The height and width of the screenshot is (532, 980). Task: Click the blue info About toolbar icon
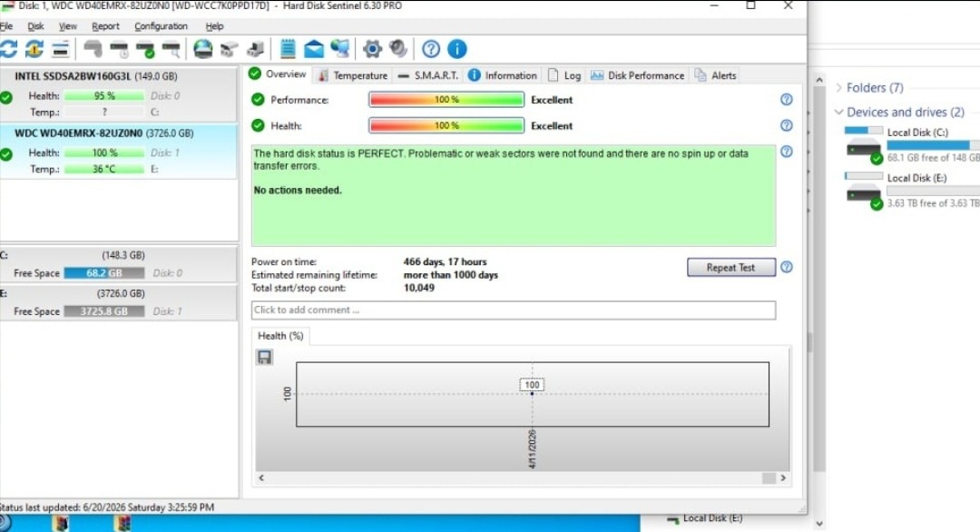coord(456,49)
